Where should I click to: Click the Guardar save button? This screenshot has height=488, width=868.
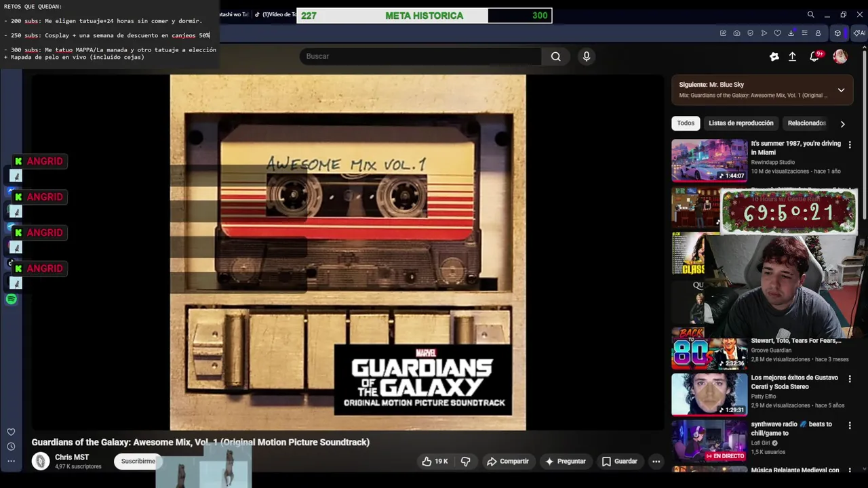[620, 461]
